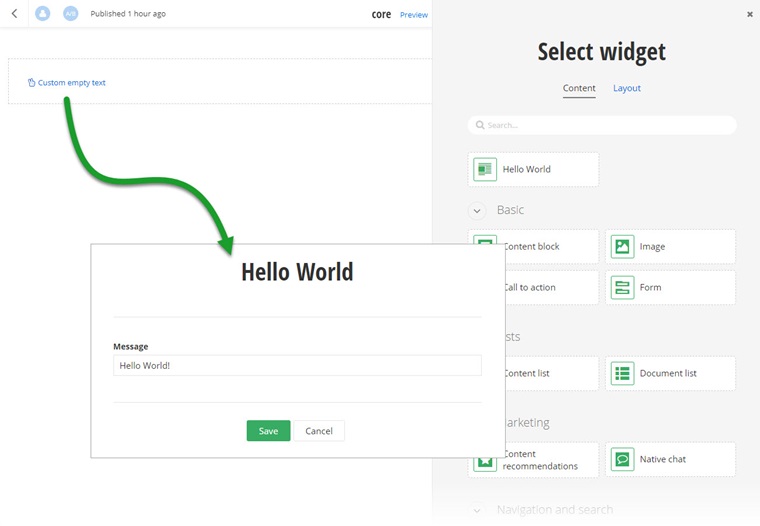Close the Select widget panel
Image resolution: width=760 pixels, height=526 pixels.
coord(750,14)
